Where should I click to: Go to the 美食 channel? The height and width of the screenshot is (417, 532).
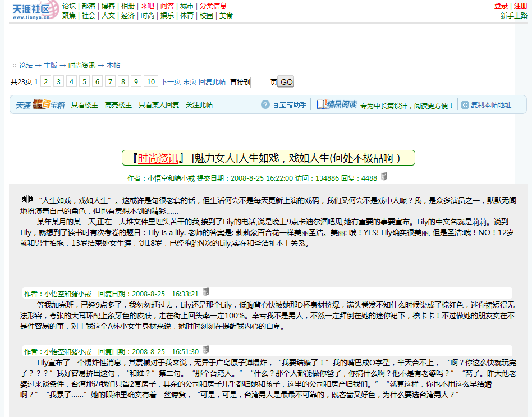point(226,16)
